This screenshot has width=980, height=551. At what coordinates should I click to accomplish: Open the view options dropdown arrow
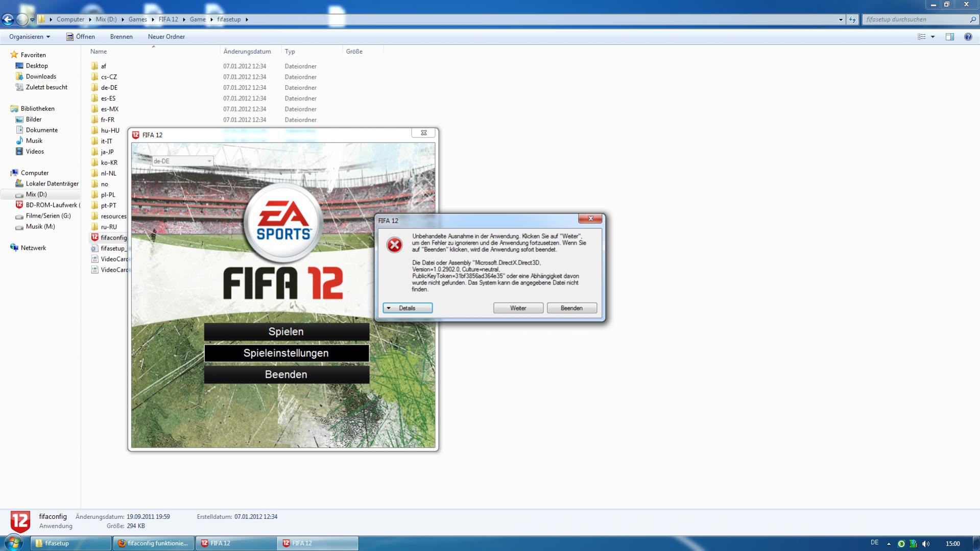pos(933,37)
